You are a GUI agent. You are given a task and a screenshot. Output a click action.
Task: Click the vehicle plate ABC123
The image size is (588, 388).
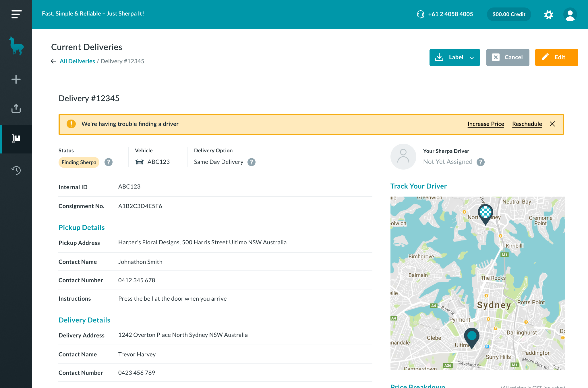pyautogui.click(x=158, y=162)
